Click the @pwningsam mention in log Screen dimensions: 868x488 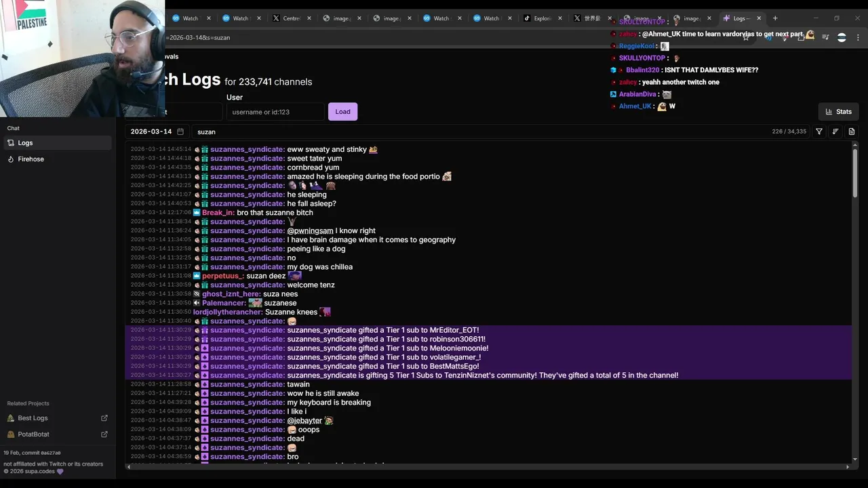[x=310, y=231]
